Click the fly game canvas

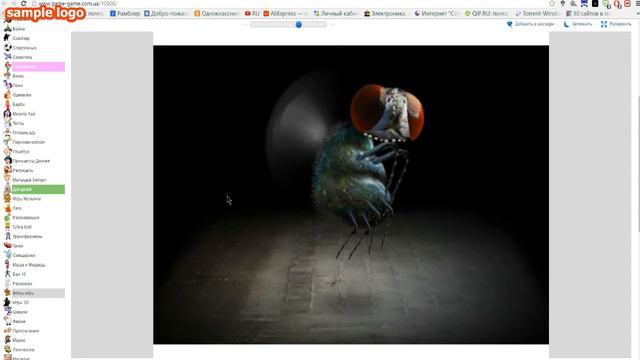point(351,195)
